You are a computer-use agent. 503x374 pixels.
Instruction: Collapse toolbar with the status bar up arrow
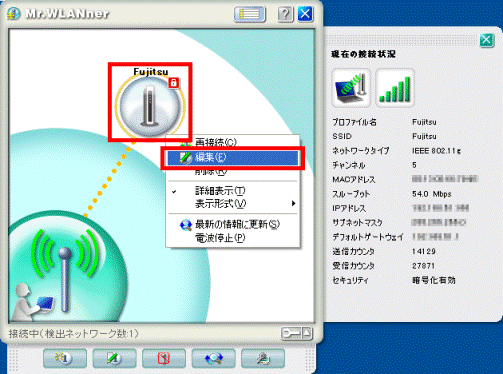(307, 333)
